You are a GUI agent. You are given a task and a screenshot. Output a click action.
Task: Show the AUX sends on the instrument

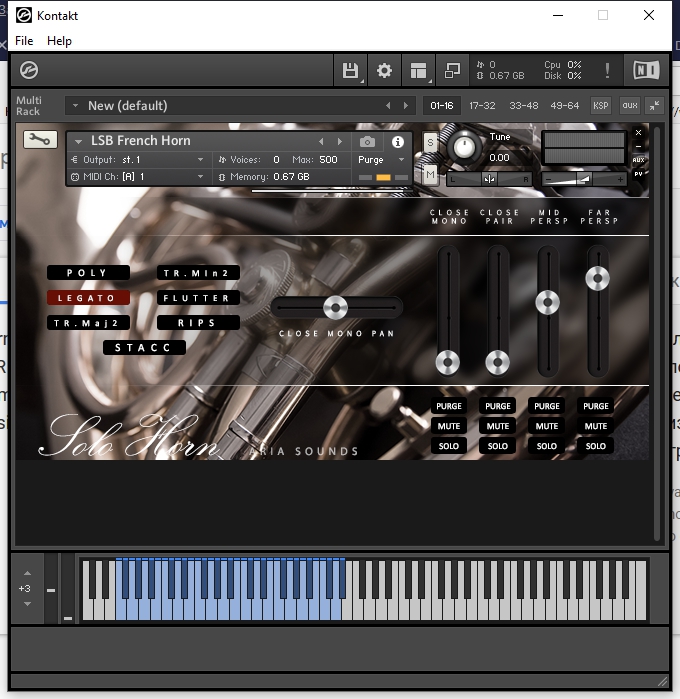pyautogui.click(x=639, y=160)
